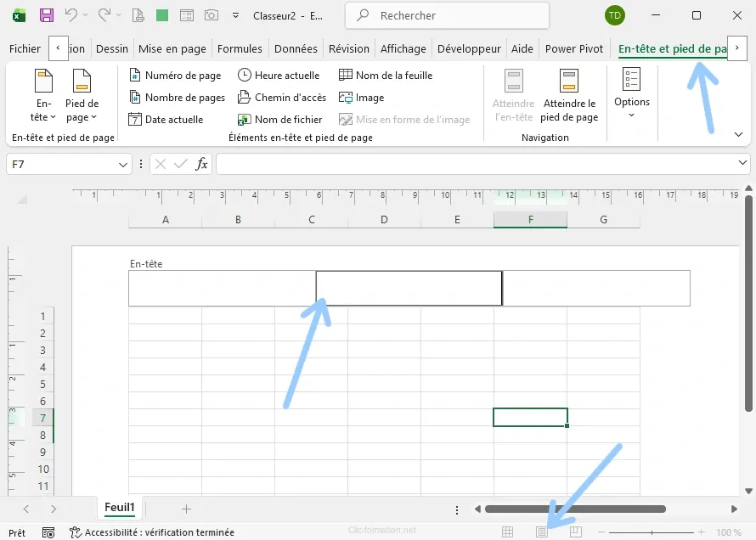The height and width of the screenshot is (540, 756).
Task: Switch to Normal view in status bar
Action: click(507, 532)
